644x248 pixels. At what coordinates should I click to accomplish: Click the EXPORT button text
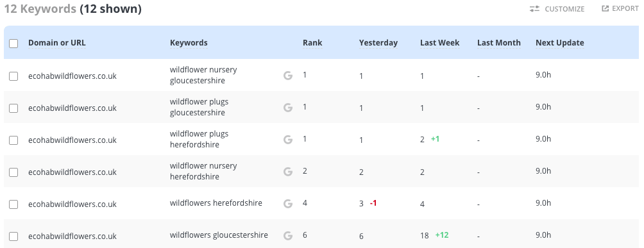point(625,8)
